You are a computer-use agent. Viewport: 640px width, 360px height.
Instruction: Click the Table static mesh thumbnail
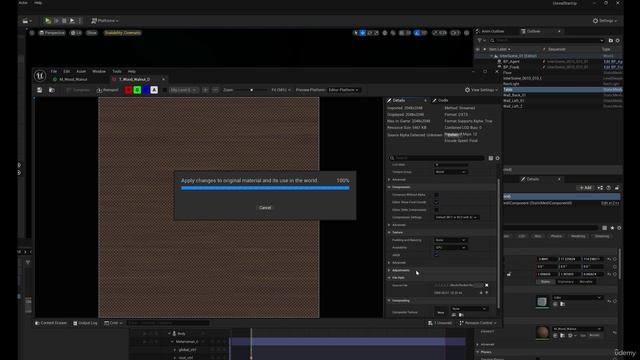542,302
